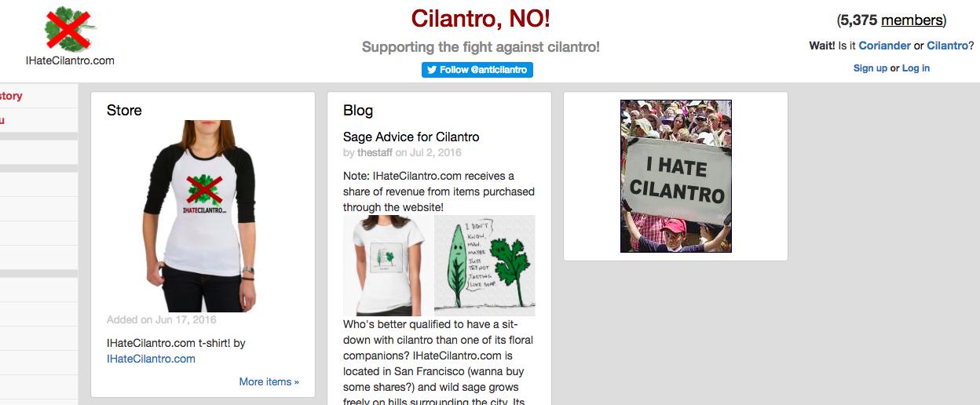Click the Cilantro, NO! page title
The width and height of the screenshot is (980, 405).
(480, 18)
